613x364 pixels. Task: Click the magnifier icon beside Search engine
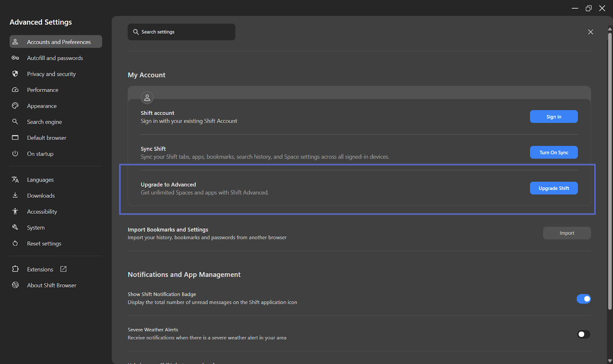click(15, 121)
